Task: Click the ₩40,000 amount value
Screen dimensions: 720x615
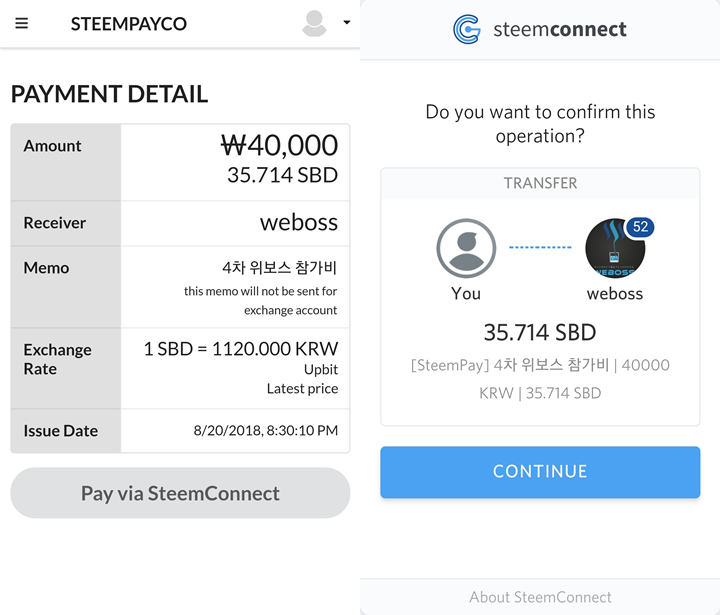Action: [x=279, y=145]
